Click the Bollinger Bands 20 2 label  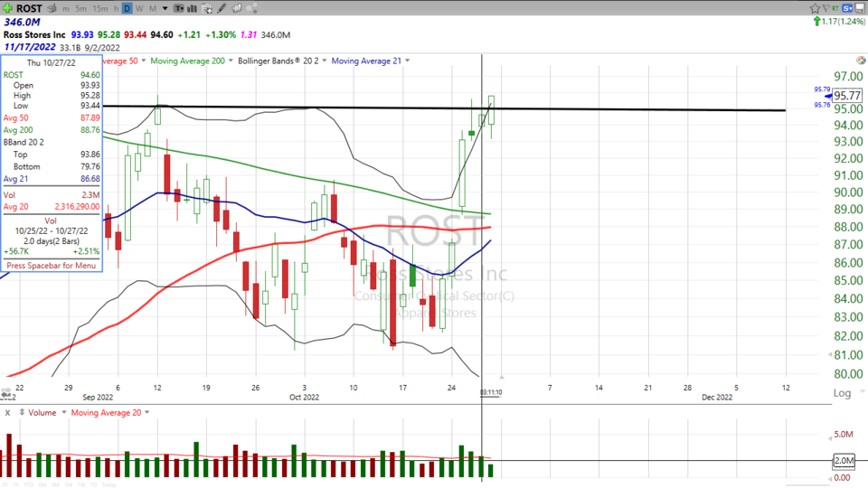tap(278, 61)
